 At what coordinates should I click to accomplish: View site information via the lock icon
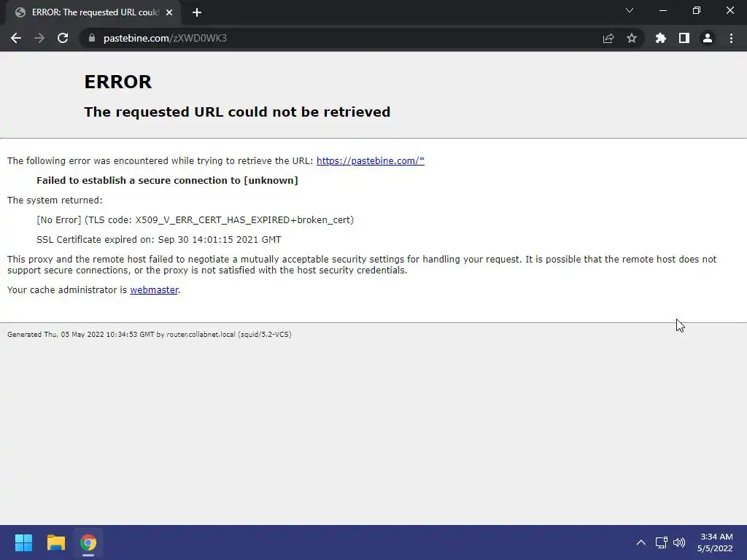pyautogui.click(x=92, y=38)
